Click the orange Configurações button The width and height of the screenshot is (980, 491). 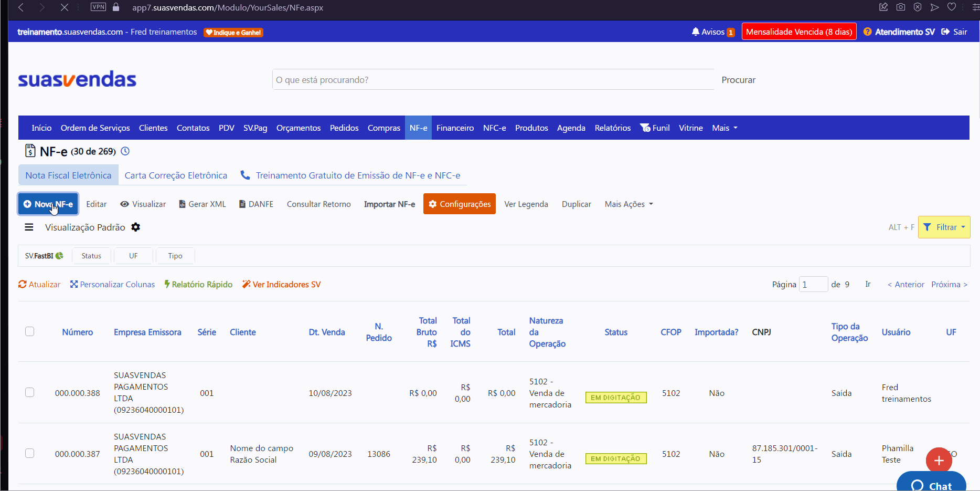(460, 204)
